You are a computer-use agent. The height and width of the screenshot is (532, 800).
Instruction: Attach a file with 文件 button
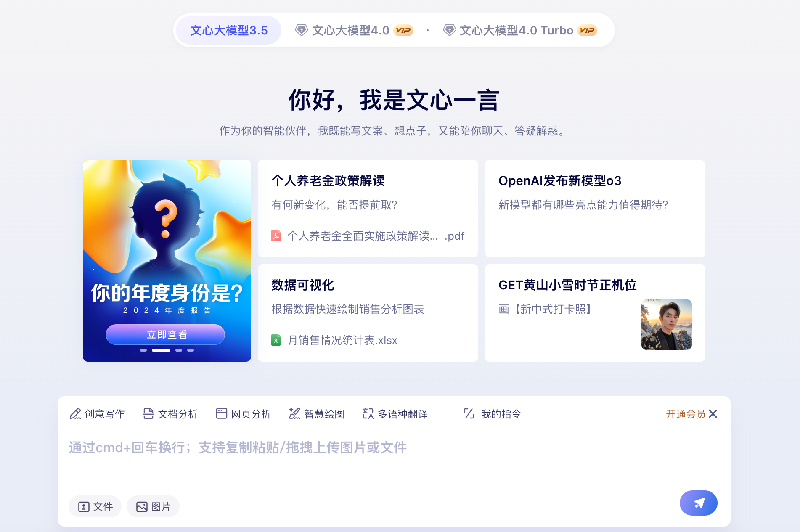95,506
